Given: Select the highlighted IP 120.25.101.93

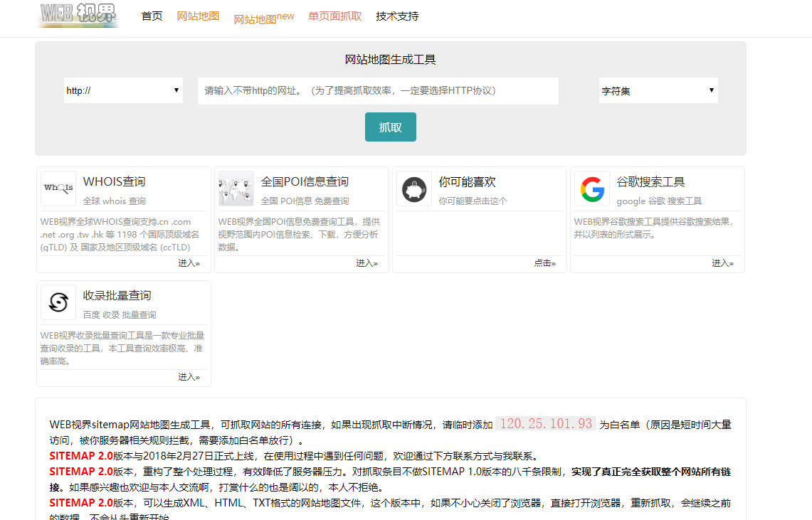Looking at the screenshot, I should 544,423.
